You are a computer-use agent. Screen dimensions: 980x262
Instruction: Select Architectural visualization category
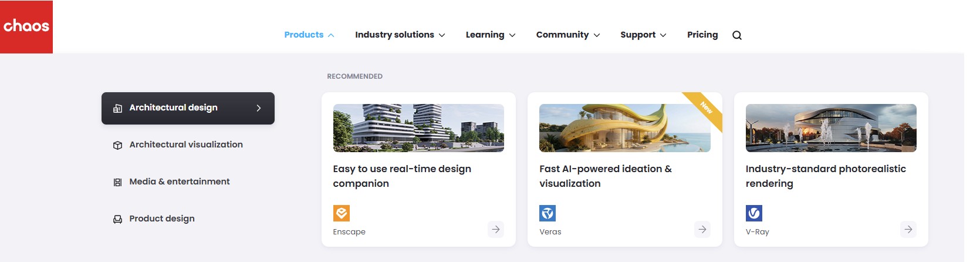185,145
